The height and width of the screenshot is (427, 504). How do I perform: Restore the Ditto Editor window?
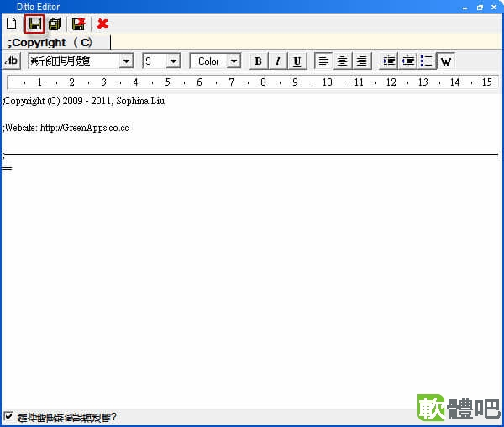point(480,8)
